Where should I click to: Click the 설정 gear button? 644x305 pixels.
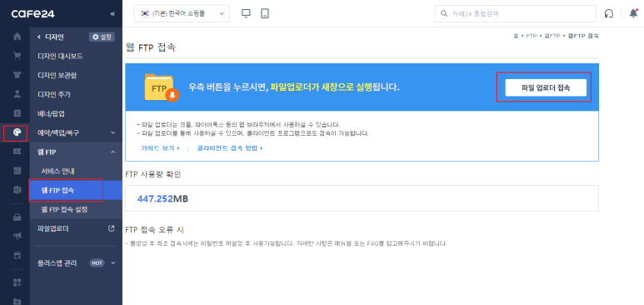pos(102,37)
